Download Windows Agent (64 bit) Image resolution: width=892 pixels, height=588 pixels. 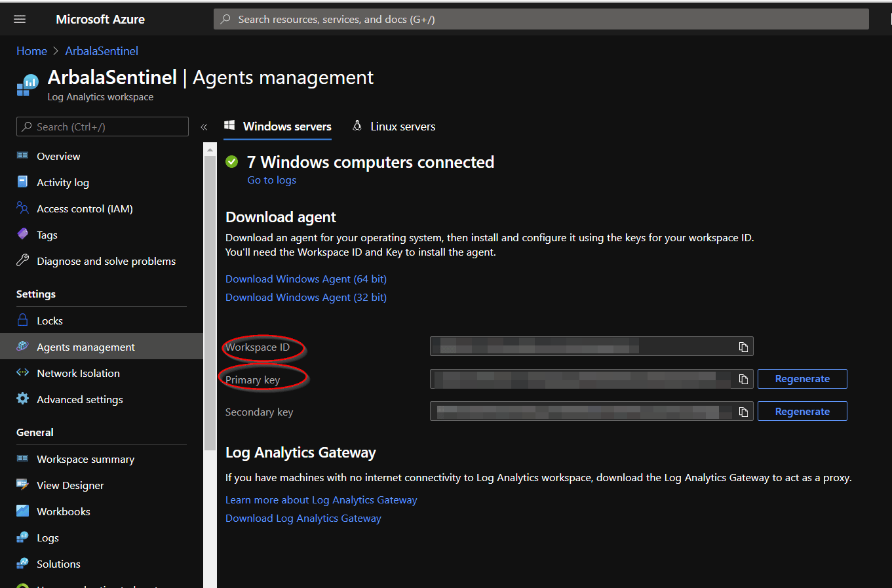click(306, 279)
